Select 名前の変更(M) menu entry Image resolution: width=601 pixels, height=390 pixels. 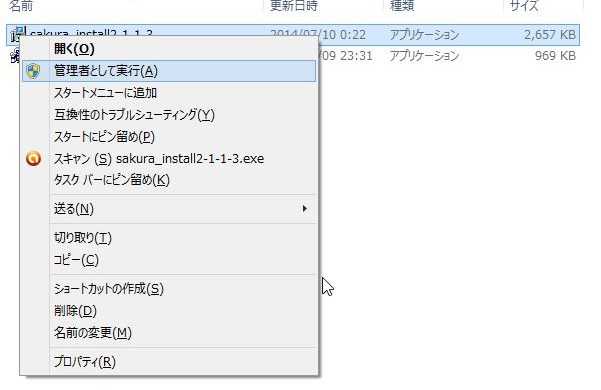point(169,333)
